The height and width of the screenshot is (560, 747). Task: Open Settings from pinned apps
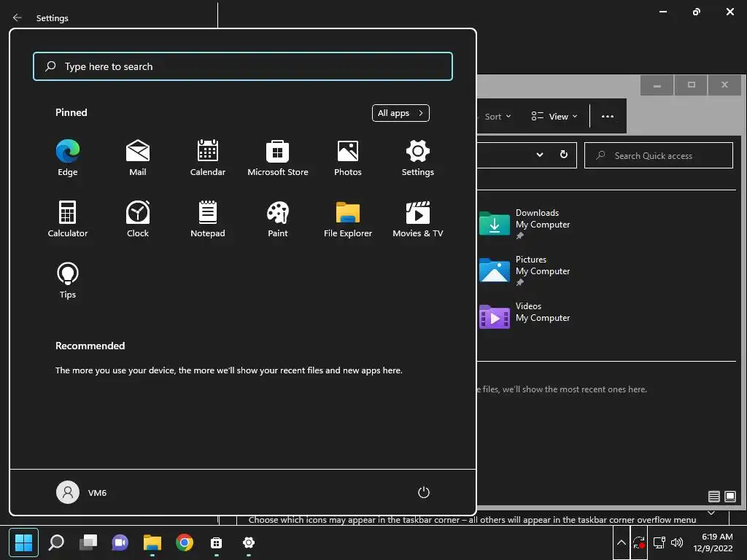coord(418,158)
